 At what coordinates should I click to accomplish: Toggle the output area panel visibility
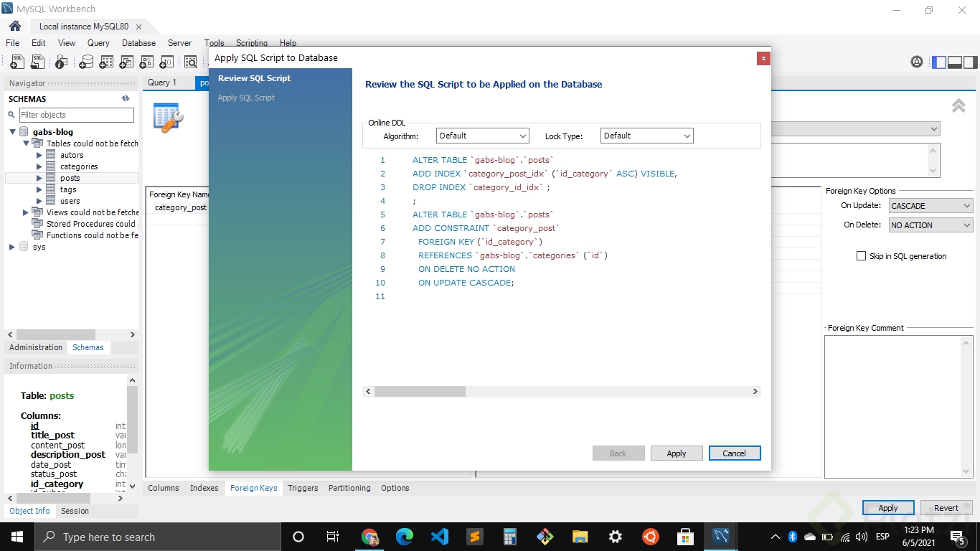click(954, 62)
